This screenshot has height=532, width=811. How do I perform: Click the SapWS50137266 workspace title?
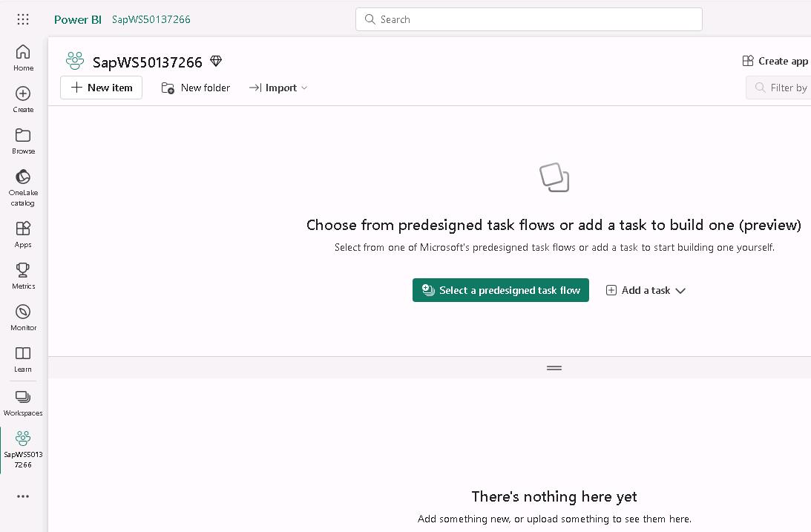(x=148, y=62)
